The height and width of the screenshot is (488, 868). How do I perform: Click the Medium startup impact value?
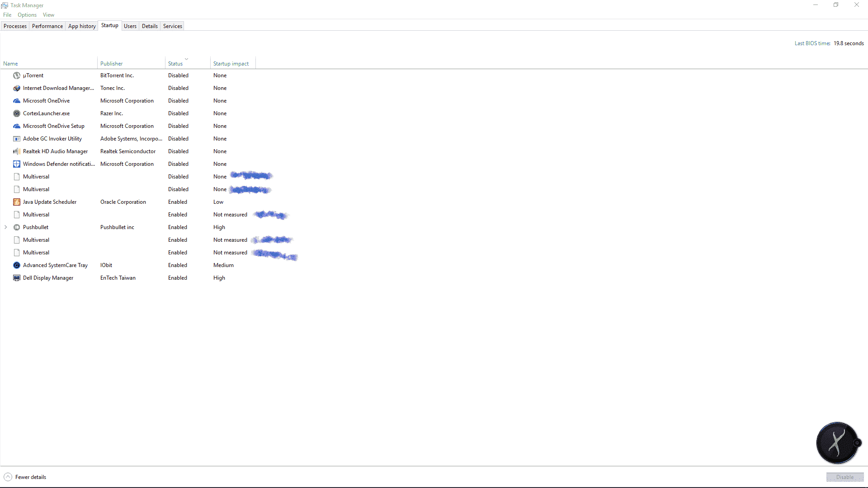click(x=223, y=265)
